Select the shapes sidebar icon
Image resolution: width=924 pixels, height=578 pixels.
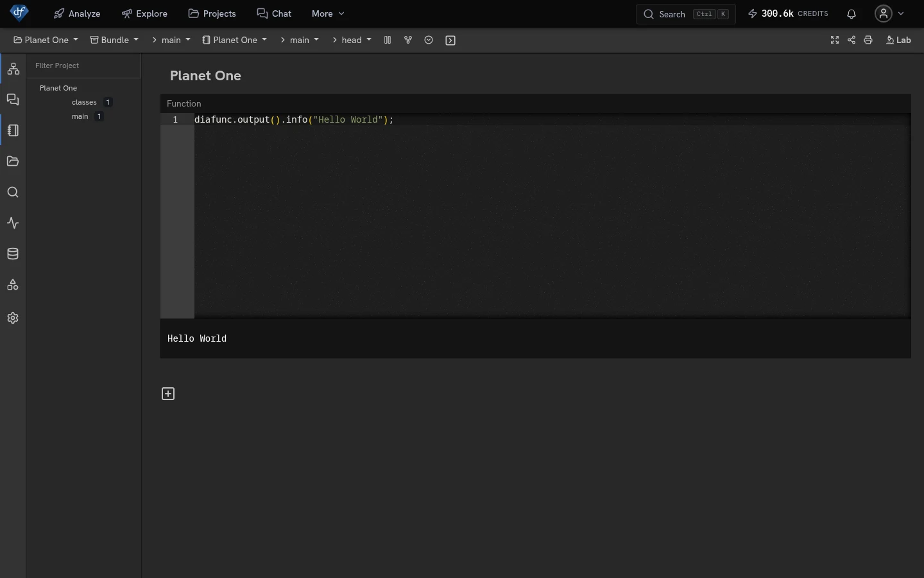(x=13, y=285)
